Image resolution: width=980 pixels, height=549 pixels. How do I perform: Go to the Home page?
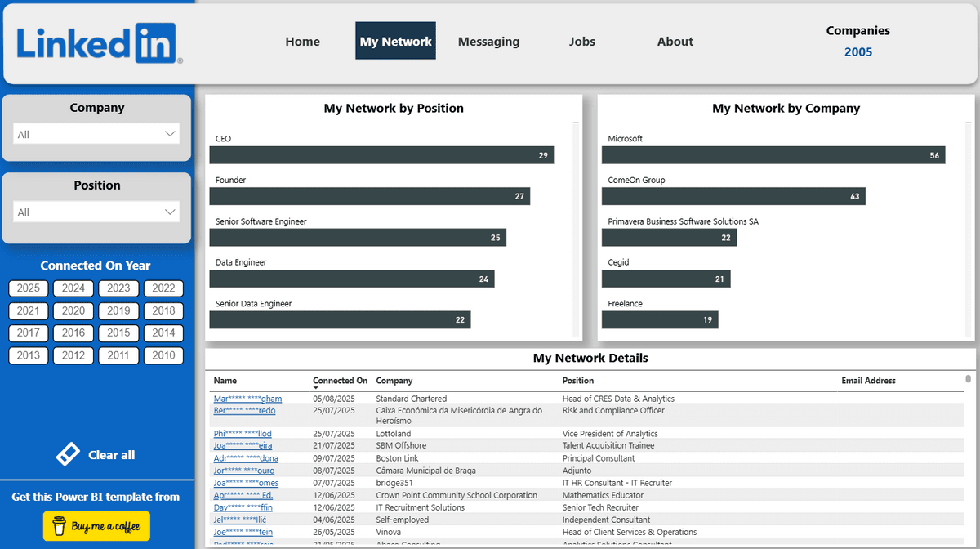(x=303, y=42)
